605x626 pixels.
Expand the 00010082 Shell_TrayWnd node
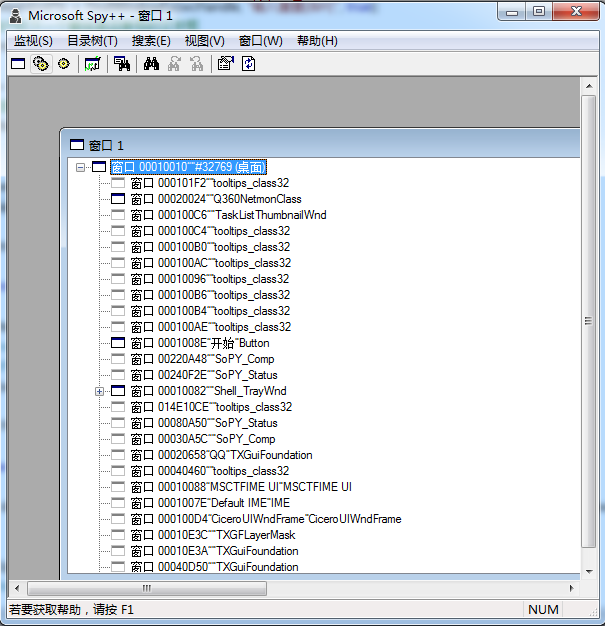99,391
